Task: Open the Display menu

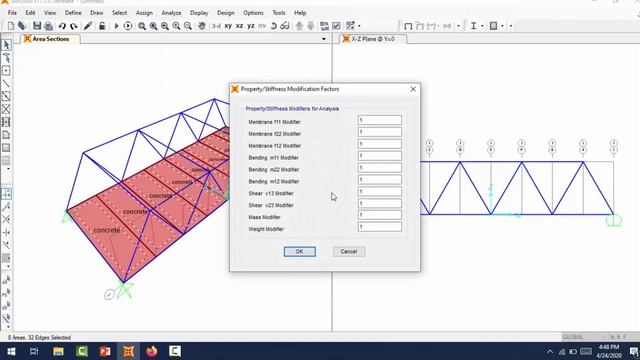Action: pos(199,13)
